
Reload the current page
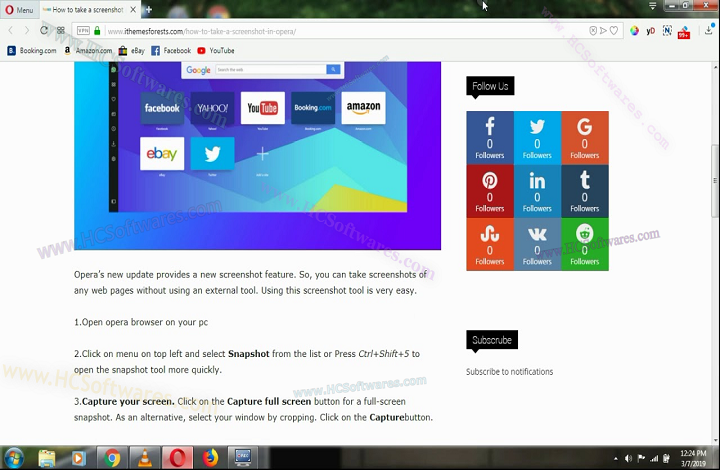click(44, 30)
